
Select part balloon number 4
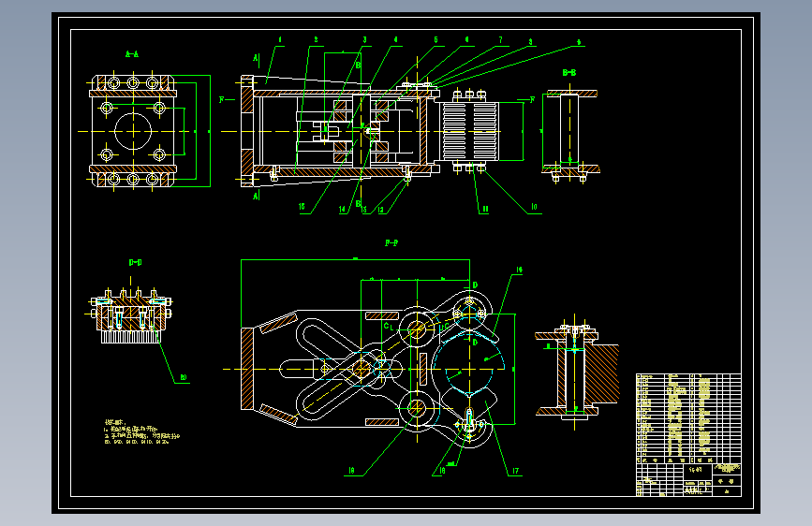click(395, 40)
